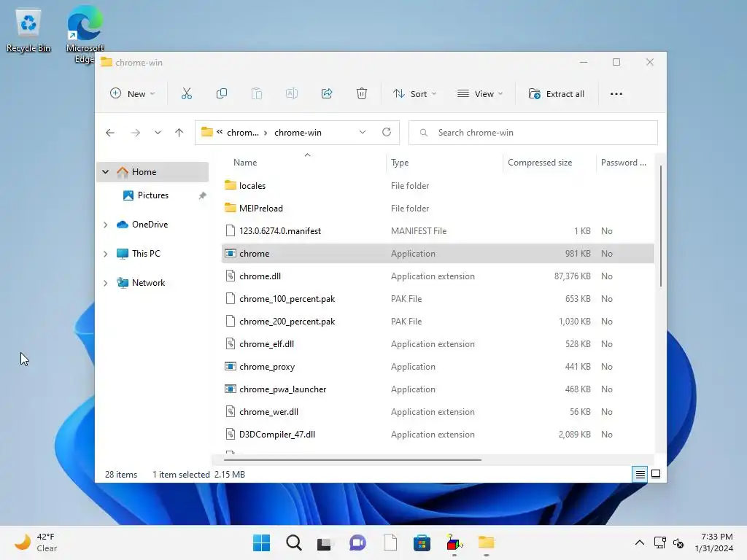Unpin Pictures using pin icon
Viewport: 747px width, 560px height.
point(203,195)
